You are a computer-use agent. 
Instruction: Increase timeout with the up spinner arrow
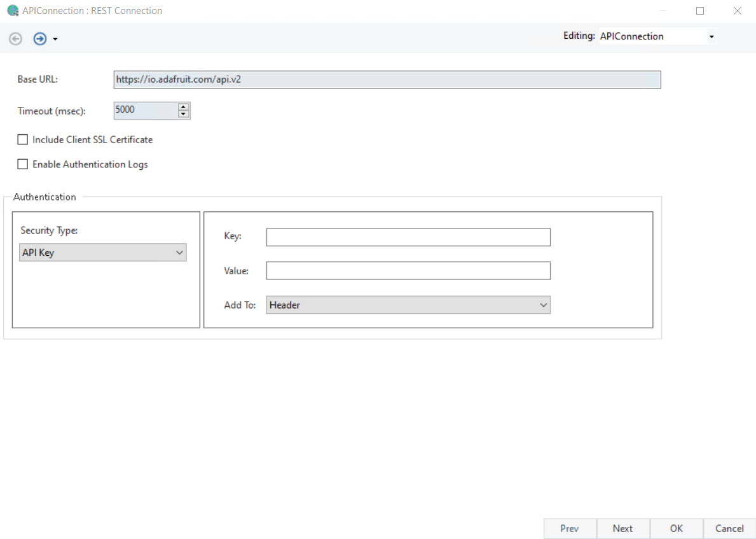(x=184, y=107)
